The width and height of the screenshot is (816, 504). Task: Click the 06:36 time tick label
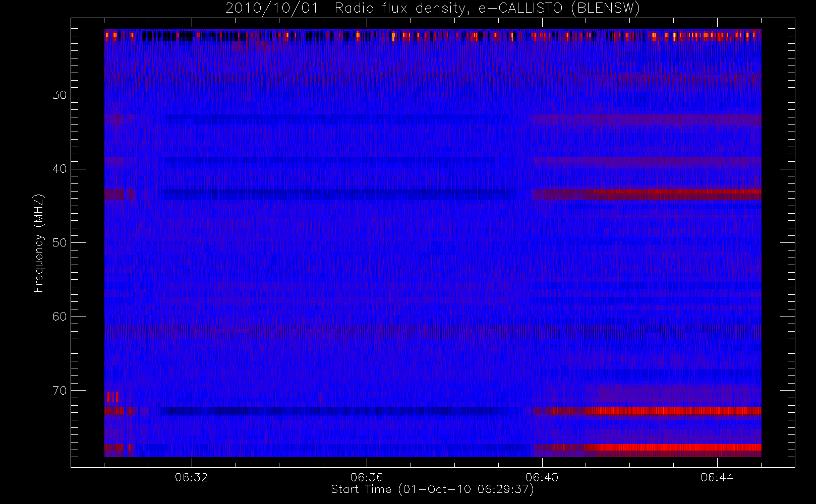[367, 477]
